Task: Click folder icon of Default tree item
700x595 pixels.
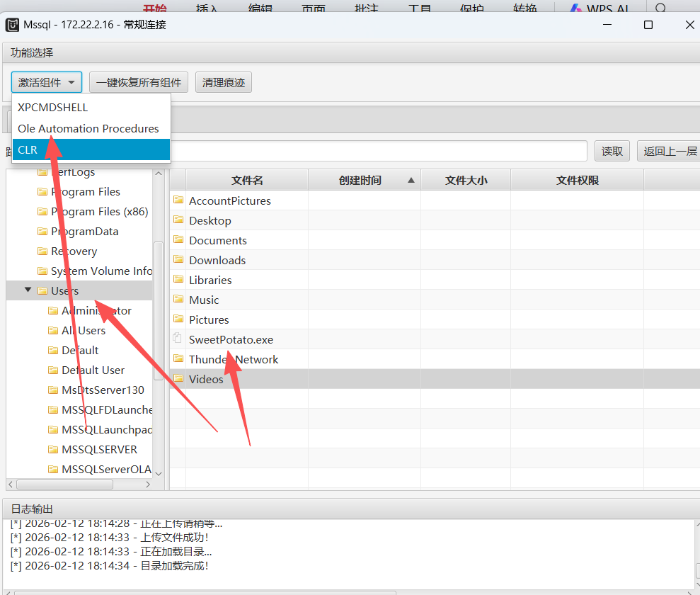Action: click(x=53, y=350)
